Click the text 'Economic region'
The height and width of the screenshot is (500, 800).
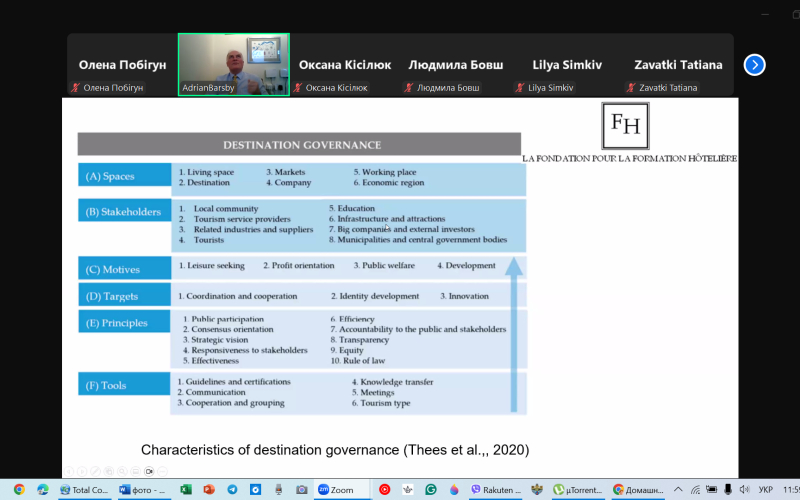point(393,183)
